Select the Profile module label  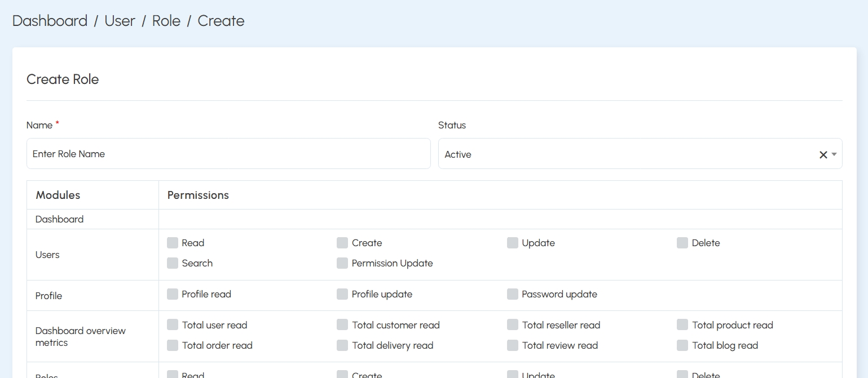[49, 296]
